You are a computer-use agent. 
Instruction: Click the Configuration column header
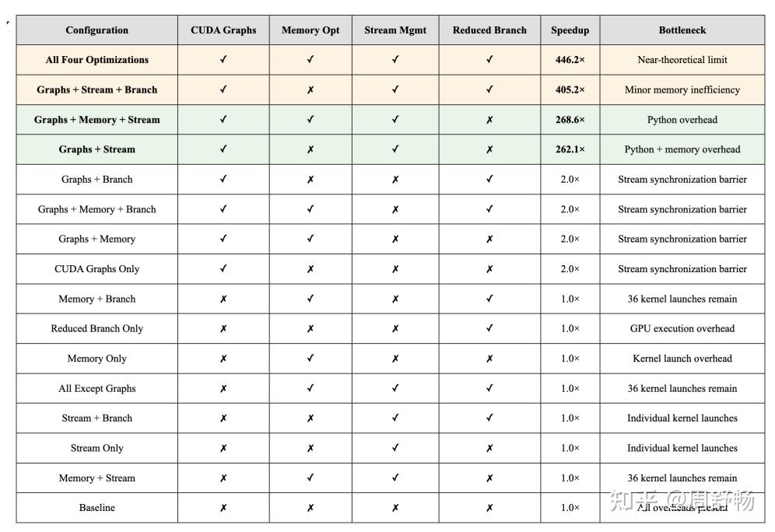[x=96, y=30]
